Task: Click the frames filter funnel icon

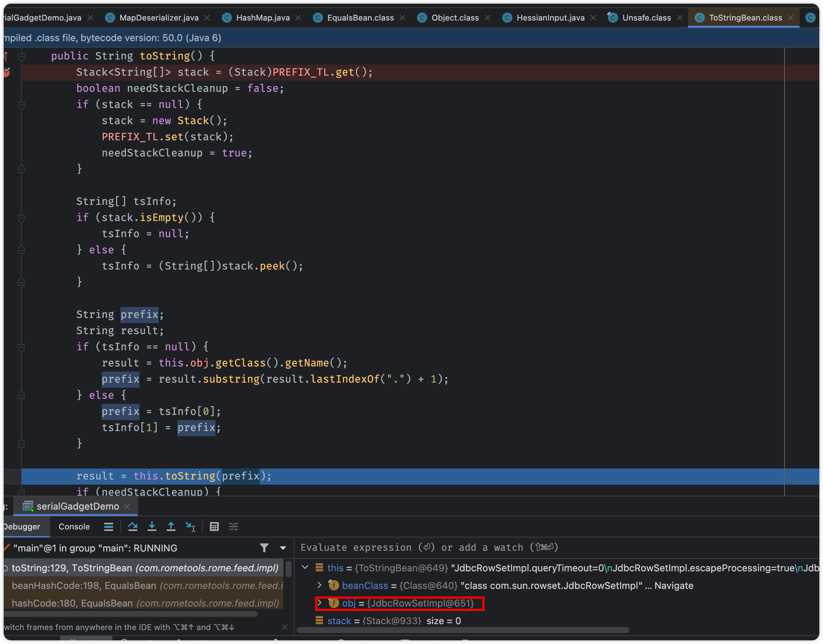Action: tap(264, 548)
